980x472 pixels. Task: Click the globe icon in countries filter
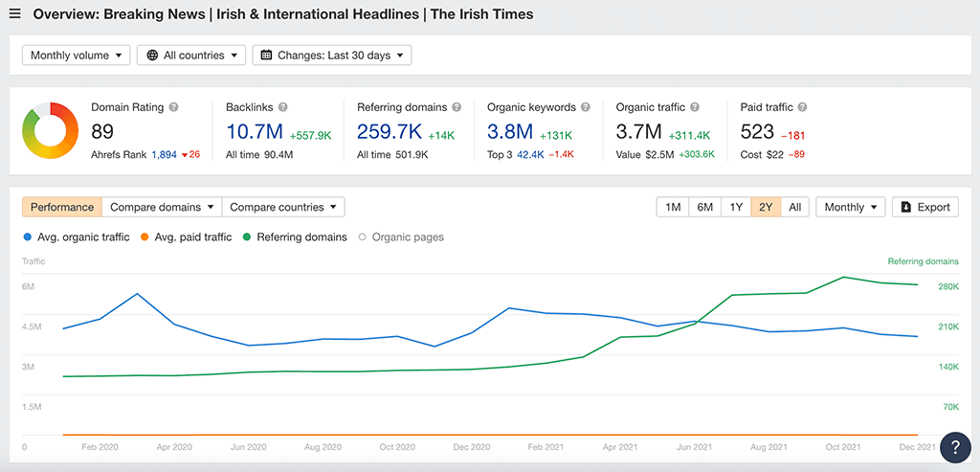click(x=152, y=55)
